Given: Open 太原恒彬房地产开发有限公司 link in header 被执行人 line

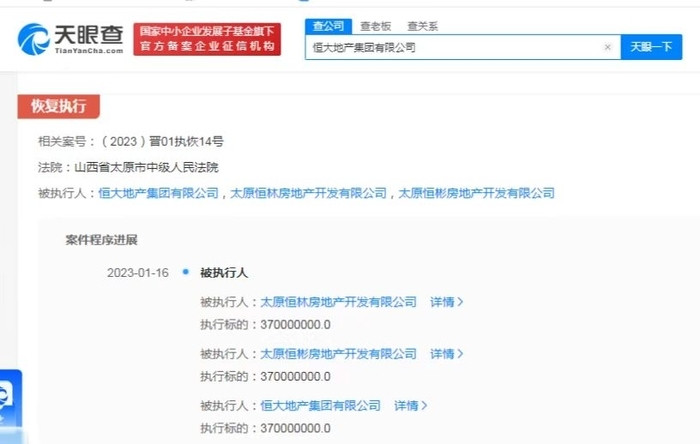Looking at the screenshot, I should (476, 193).
